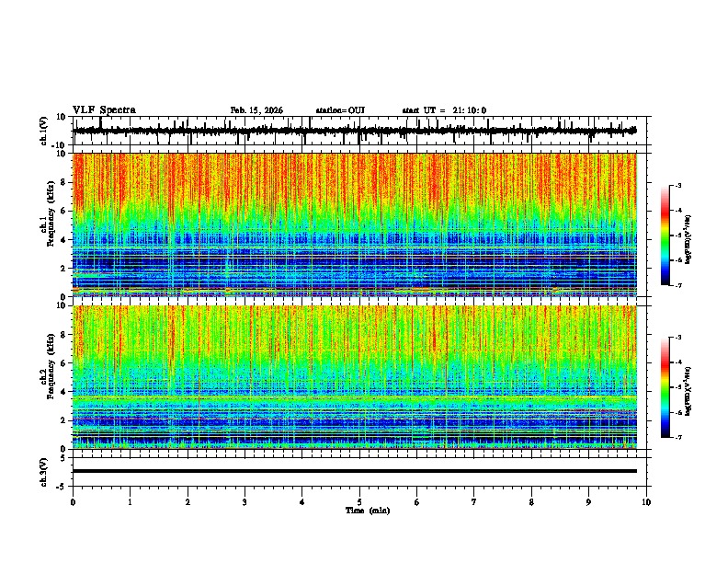
Task: Click time axis tick label "9"
Action: pos(588,502)
